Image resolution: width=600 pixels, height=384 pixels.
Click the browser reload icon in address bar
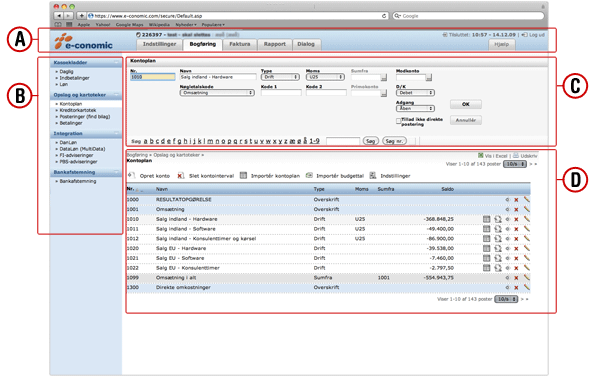pos(384,16)
